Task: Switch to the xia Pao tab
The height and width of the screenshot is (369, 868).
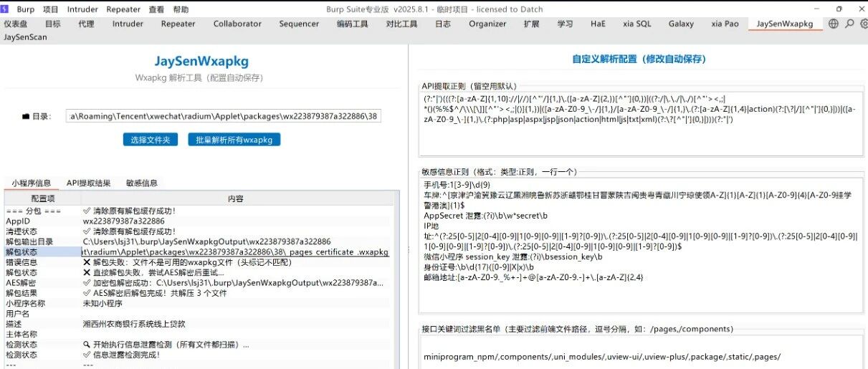Action: pyautogui.click(x=725, y=24)
